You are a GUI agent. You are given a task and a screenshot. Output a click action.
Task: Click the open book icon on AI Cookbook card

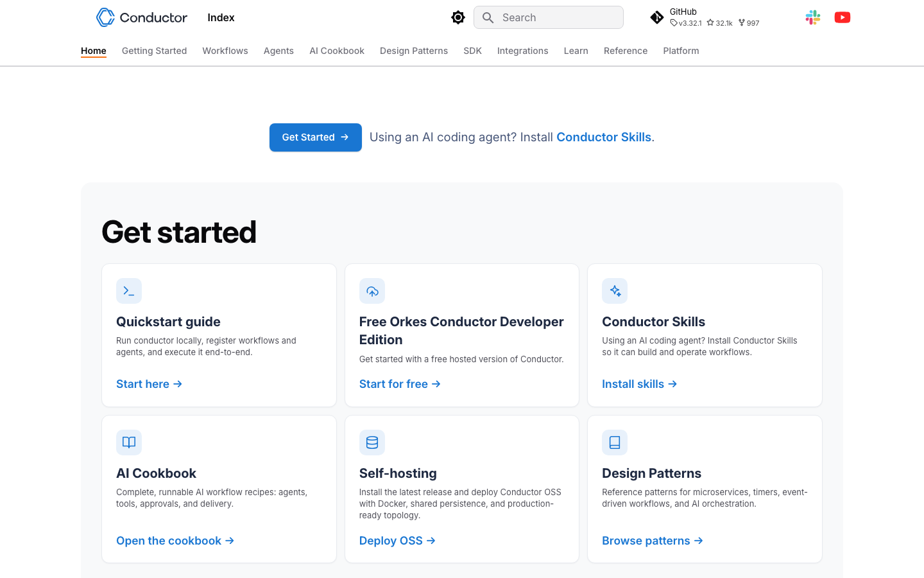pyautogui.click(x=129, y=442)
